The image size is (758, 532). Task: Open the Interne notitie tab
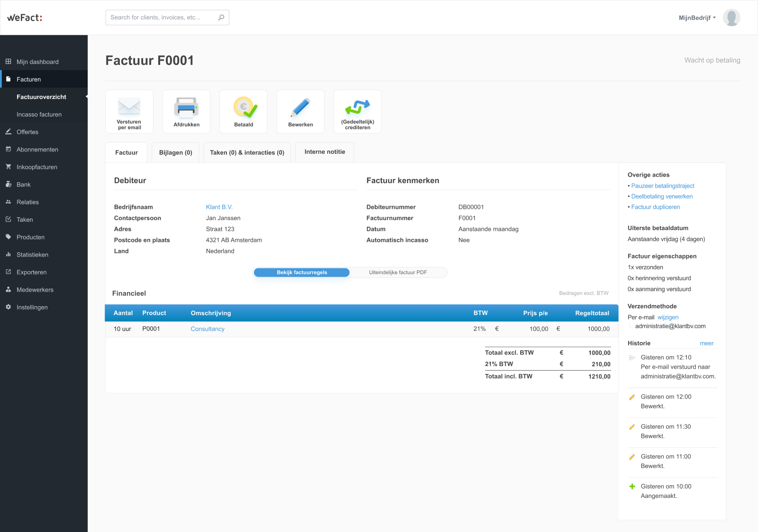point(325,152)
